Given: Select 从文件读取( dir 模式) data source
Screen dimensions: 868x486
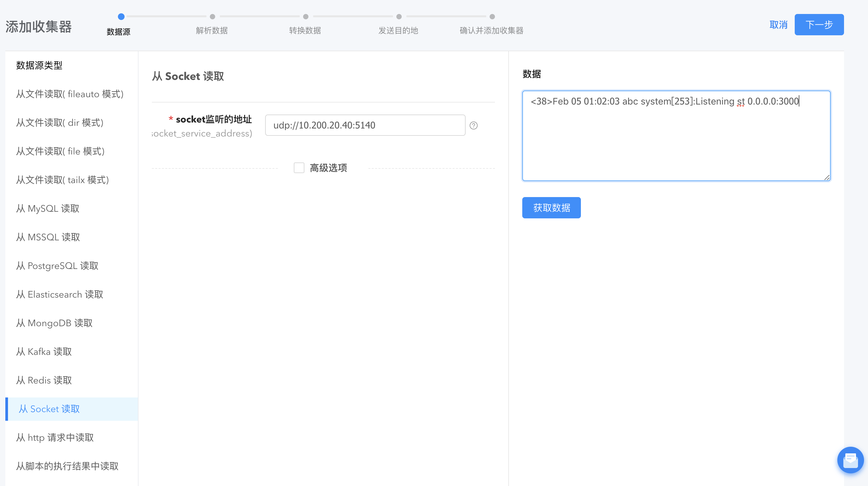Looking at the screenshot, I should 72,122.
